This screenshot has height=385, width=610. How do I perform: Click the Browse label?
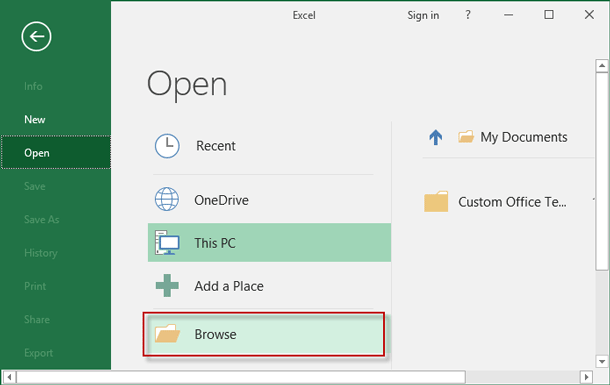click(216, 334)
